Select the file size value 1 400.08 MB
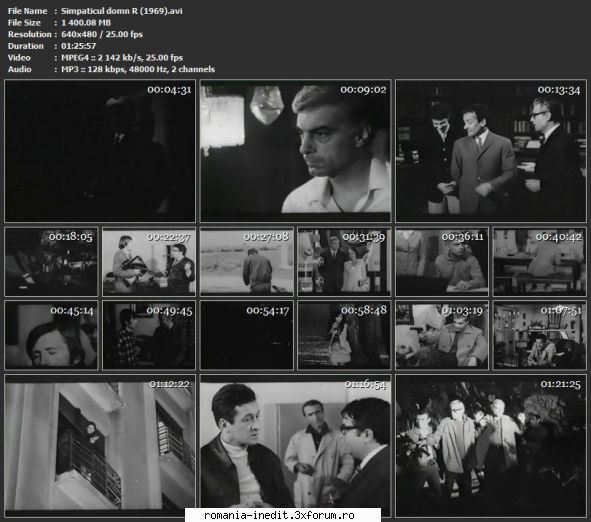The image size is (591, 522). point(86,23)
